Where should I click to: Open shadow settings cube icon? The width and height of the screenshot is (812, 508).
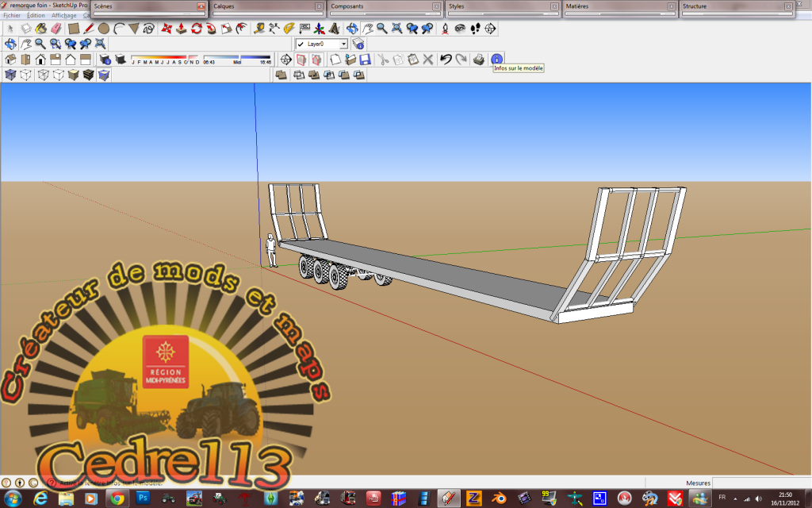click(x=105, y=60)
